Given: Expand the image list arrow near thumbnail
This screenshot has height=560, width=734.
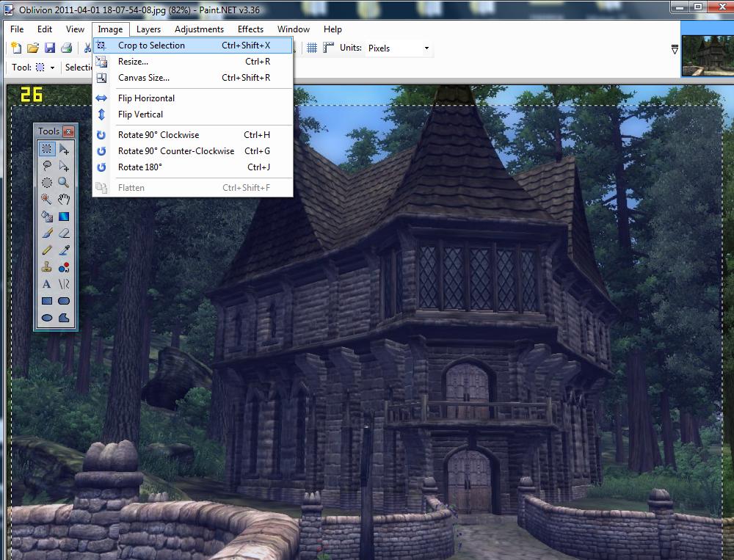Looking at the screenshot, I should [675, 49].
